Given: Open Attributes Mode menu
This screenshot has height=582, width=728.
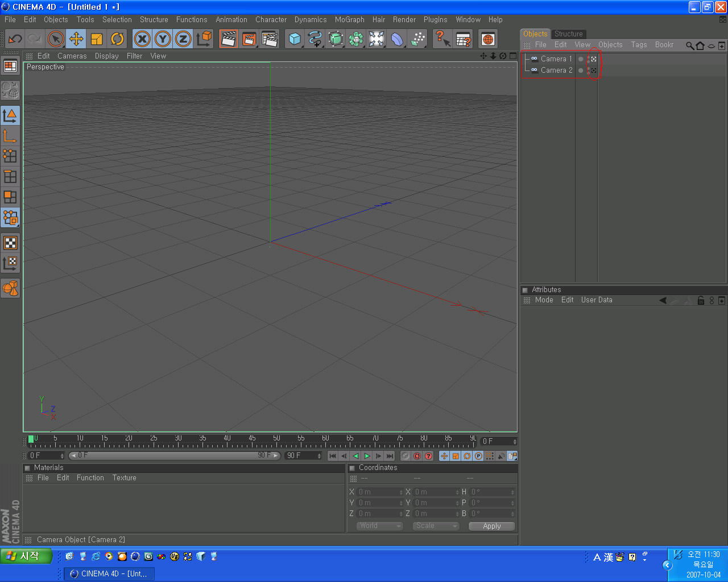Looking at the screenshot, I should point(544,300).
